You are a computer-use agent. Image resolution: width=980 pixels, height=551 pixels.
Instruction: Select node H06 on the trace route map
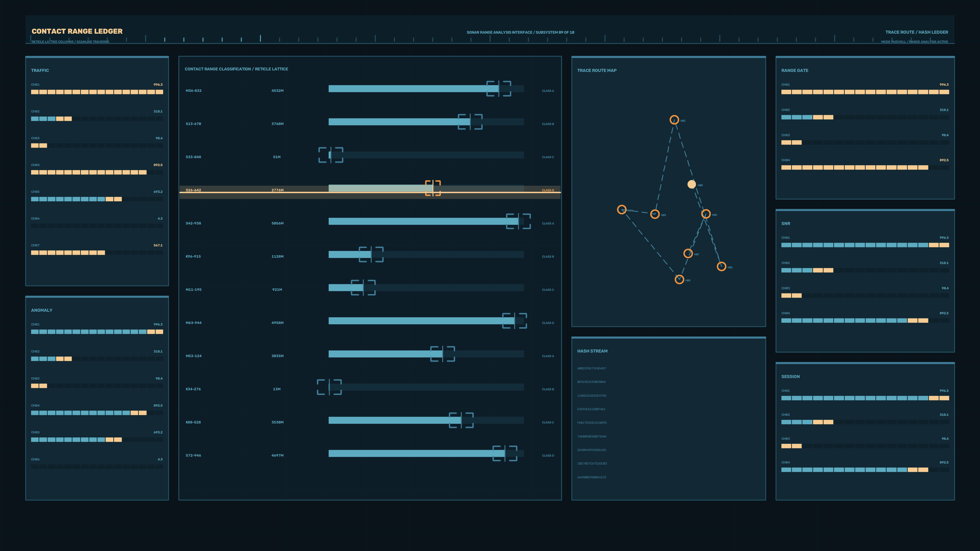click(x=706, y=214)
